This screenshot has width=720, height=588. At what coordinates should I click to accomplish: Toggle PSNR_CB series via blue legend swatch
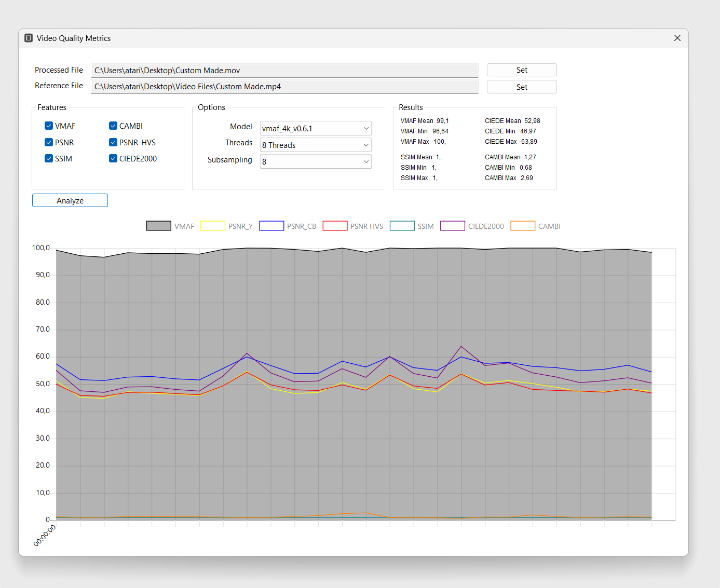click(x=271, y=226)
